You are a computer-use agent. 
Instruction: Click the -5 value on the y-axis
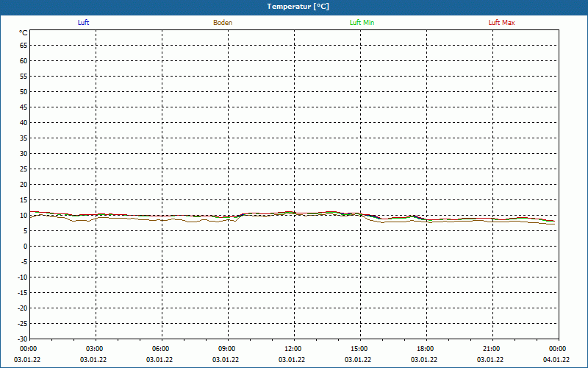point(24,262)
